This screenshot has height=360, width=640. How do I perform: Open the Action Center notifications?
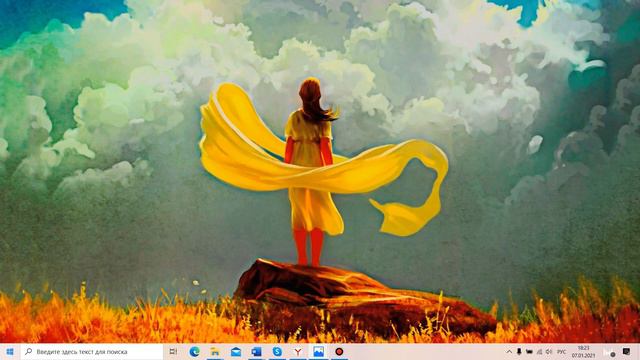(626, 351)
